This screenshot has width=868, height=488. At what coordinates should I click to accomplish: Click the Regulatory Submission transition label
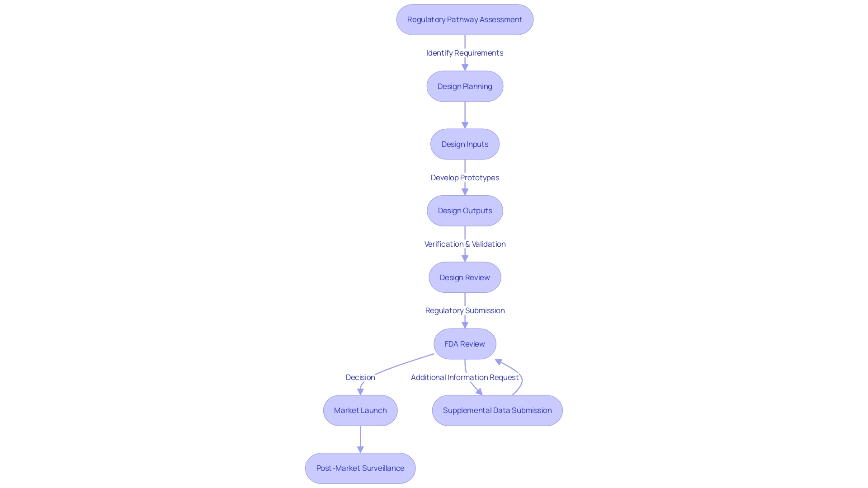tap(464, 310)
